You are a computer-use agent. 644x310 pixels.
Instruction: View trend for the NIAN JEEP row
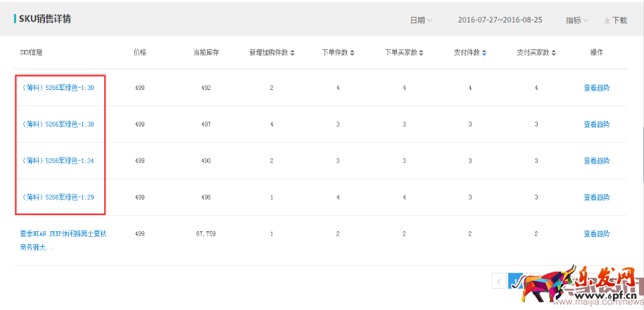coord(596,233)
